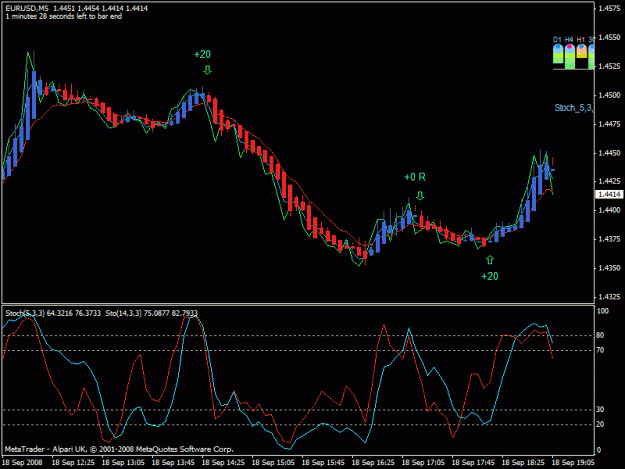Select the +20 label at the chart bottom
Viewport: 625px width, 469px height.
489,277
